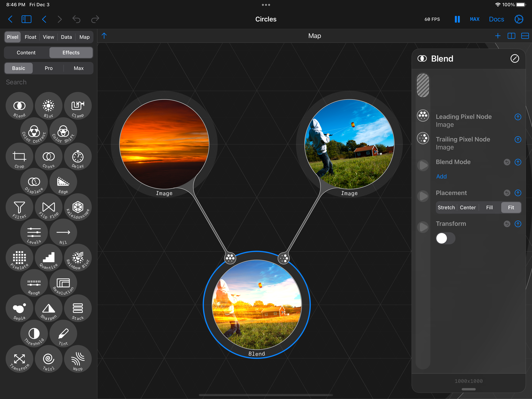Viewport: 532px width, 399px height.
Task: Click the Threshold effect icon
Action: (34, 334)
